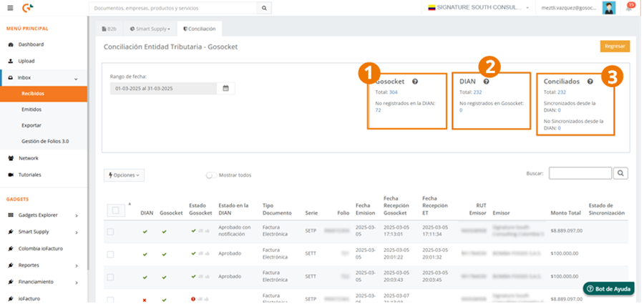Open the company selector dropdown
Image resolution: width=644 pixels, height=304 pixels.
479,8
